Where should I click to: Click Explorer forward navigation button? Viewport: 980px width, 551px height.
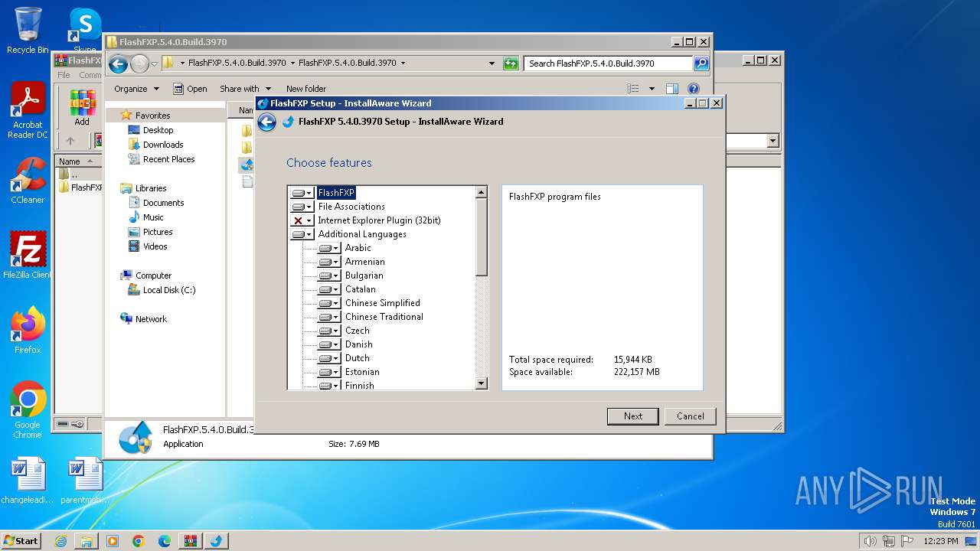click(x=139, y=64)
